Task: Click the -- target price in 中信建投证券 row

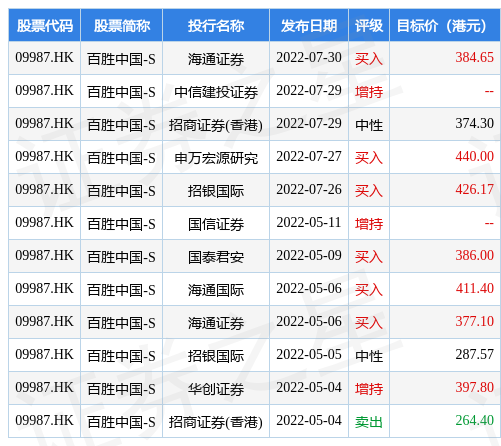Action: click(489, 91)
